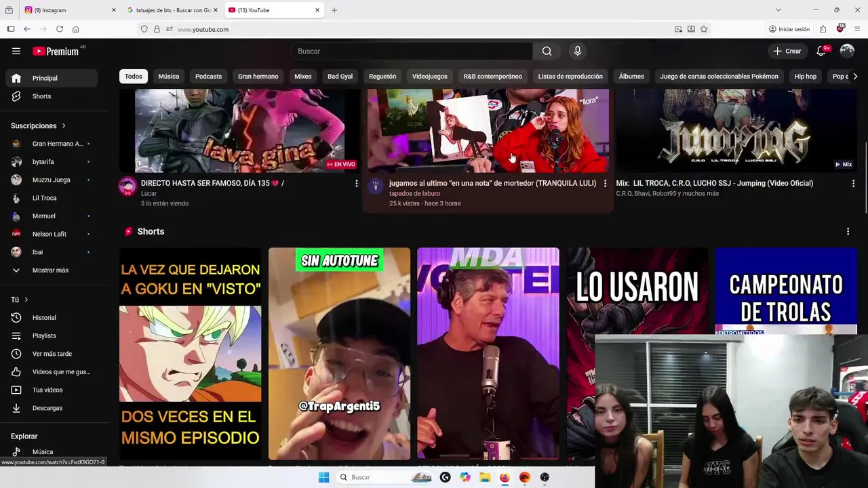Run search with the magnifier button
This screenshot has height=488, width=868.
(x=547, y=51)
